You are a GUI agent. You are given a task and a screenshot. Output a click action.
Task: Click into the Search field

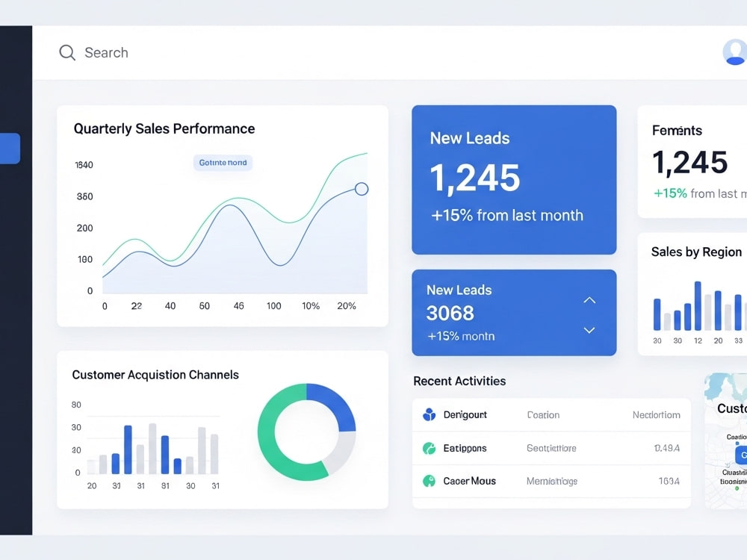(106, 52)
